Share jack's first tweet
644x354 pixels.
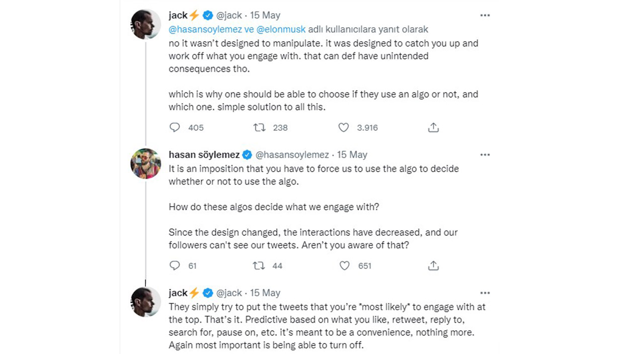(x=433, y=128)
